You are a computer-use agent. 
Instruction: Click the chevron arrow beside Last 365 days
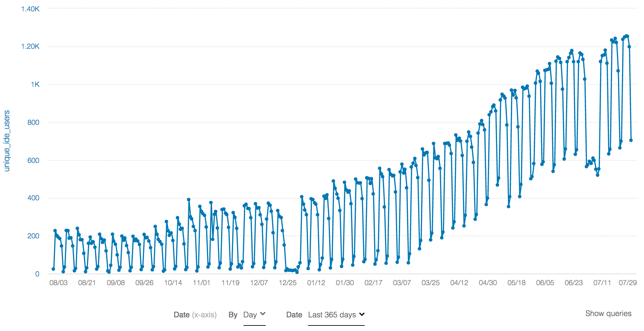[362, 314]
